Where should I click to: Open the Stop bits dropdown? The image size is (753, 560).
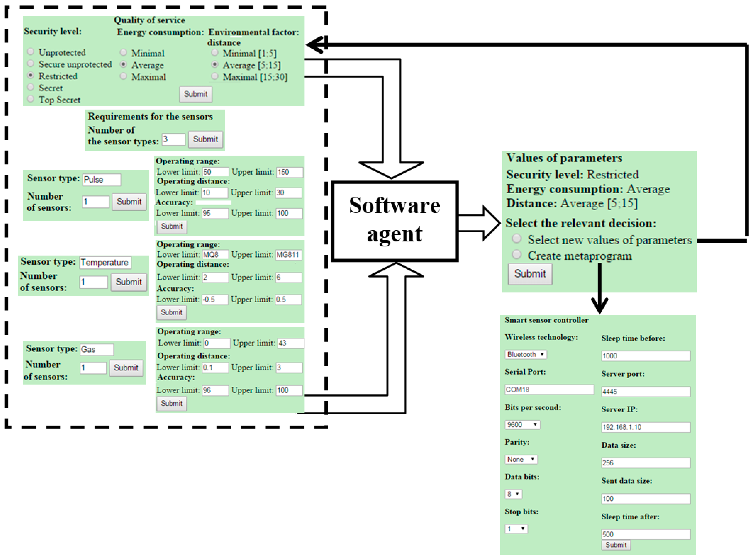point(516,529)
